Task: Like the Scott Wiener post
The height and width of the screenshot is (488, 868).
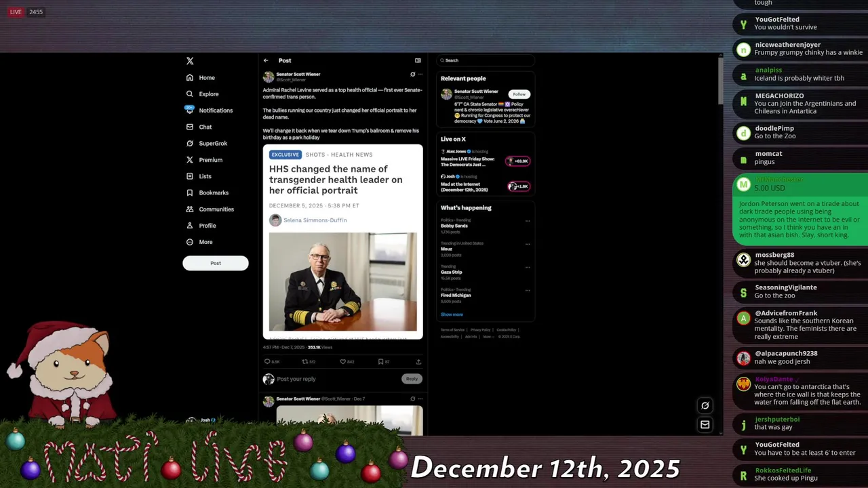Action: (347, 362)
